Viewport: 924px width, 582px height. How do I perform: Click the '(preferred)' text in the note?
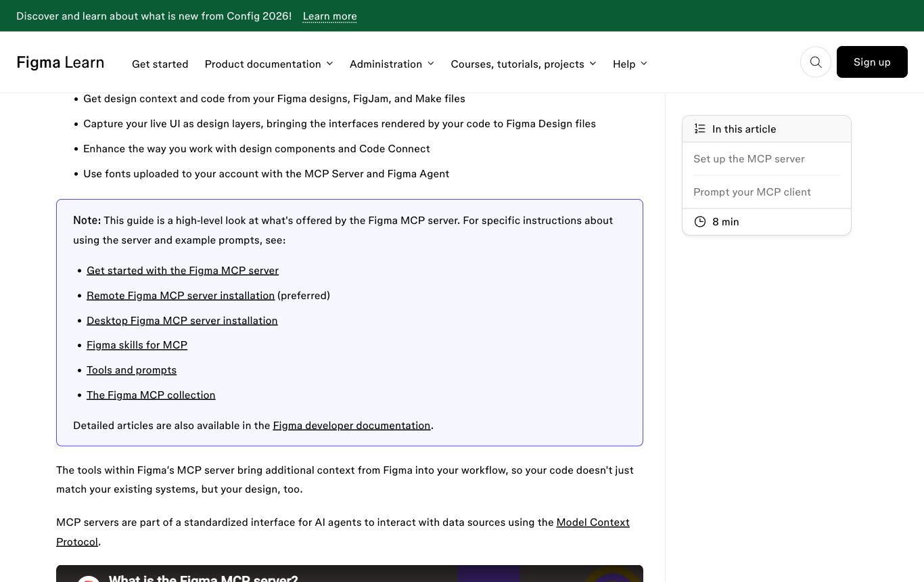pyautogui.click(x=304, y=296)
